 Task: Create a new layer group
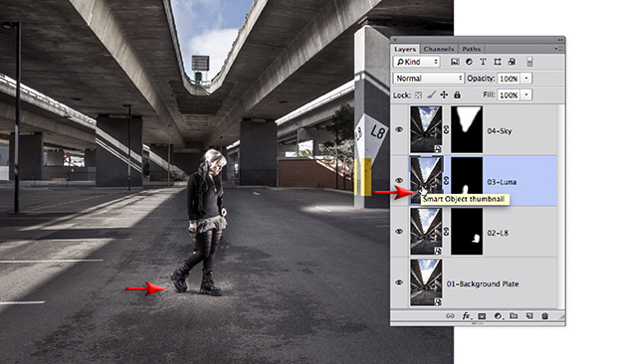(514, 316)
